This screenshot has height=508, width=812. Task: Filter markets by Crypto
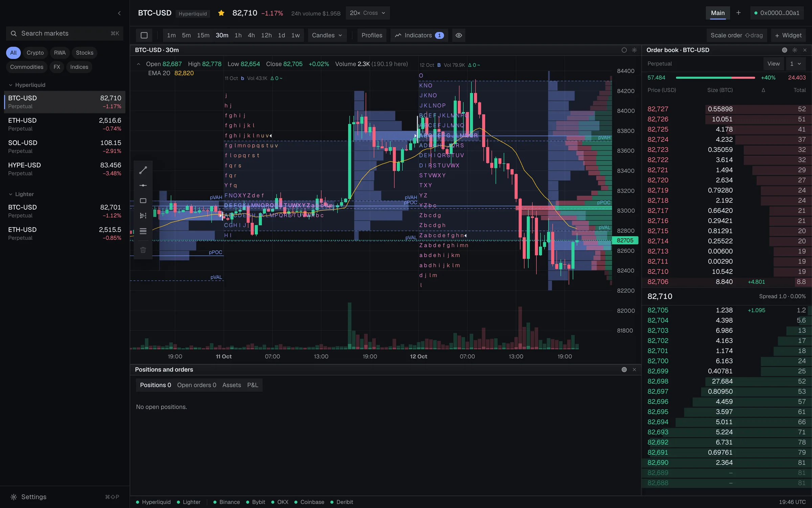point(35,53)
